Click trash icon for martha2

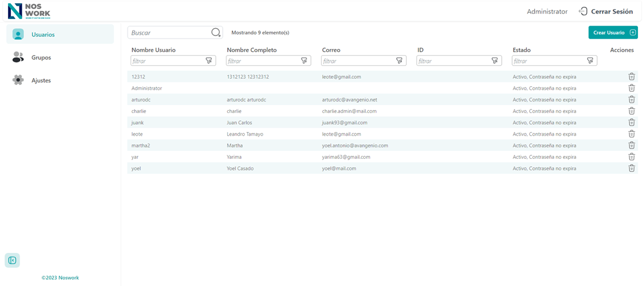click(632, 145)
